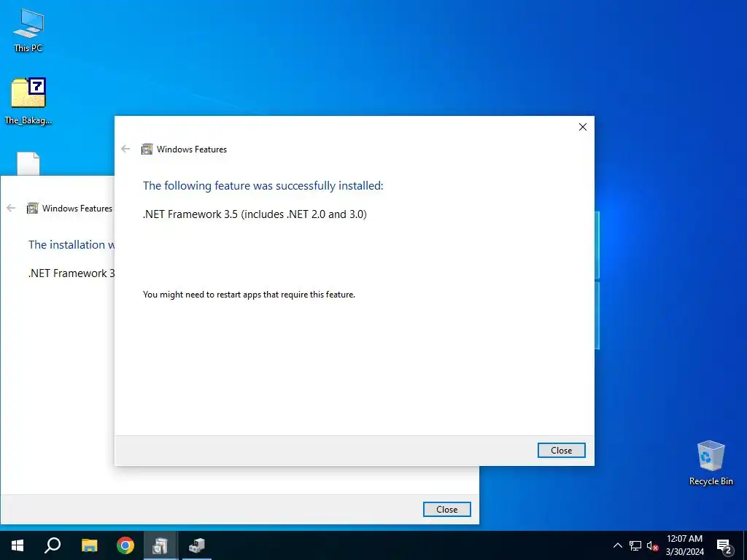Click '.NET Framework 3.5 (includes .NET 2.0 and 3.0)' text
747x560 pixels.
255,214
